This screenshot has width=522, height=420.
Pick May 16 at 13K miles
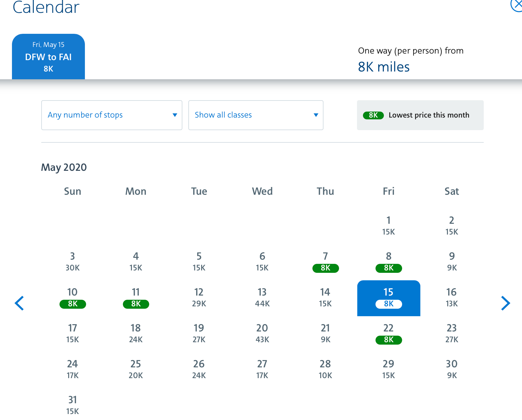(452, 298)
